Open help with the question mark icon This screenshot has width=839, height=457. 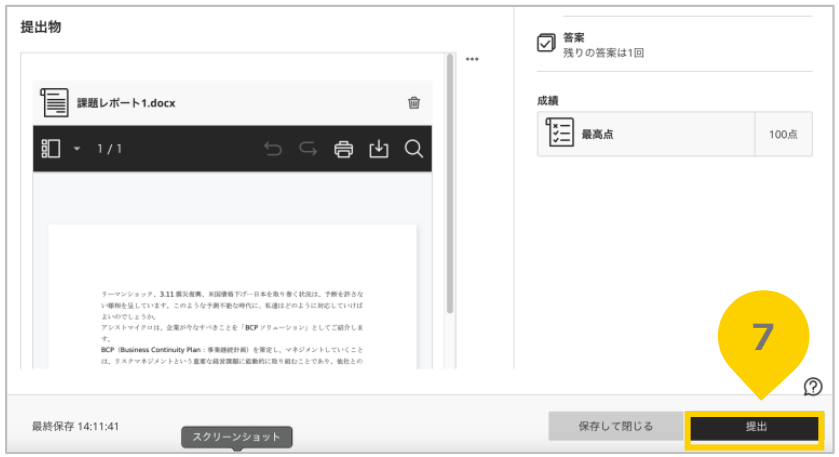click(813, 386)
